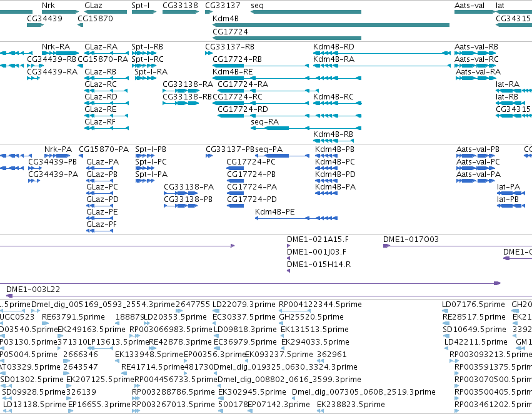
Task: Select the Kdm4B-PC protein label
Action: click(335, 162)
